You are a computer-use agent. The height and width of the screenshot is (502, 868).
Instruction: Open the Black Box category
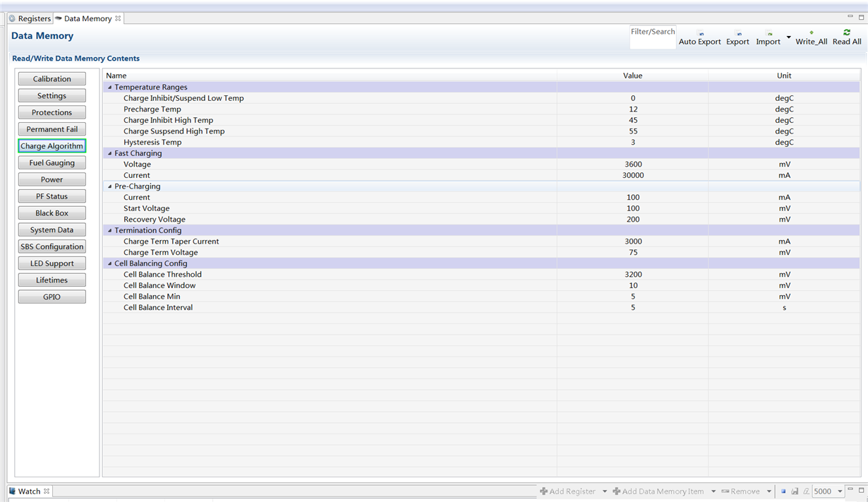[52, 213]
